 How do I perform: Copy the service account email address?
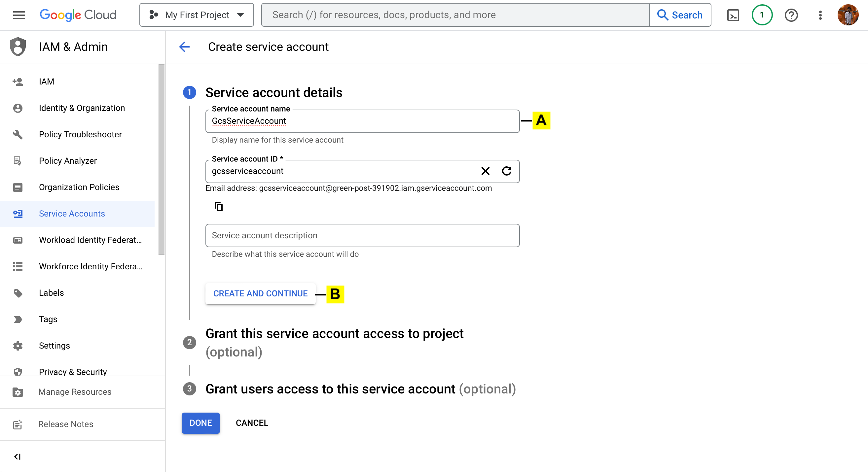click(218, 207)
